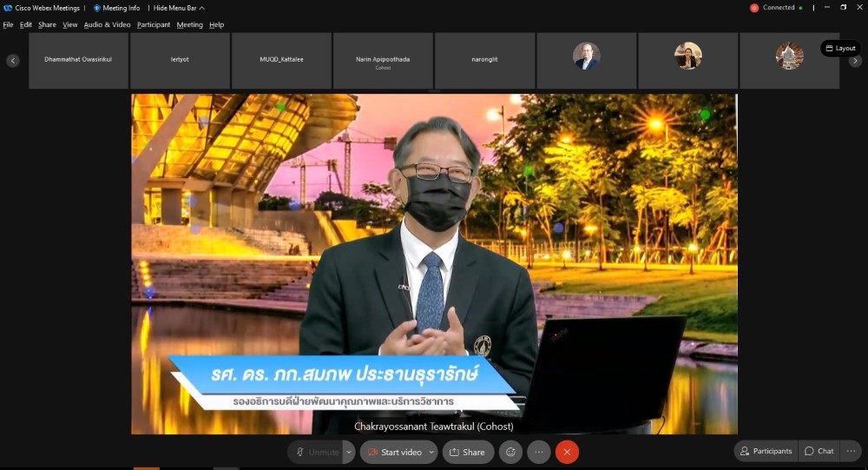Select Dhammathat Owasirikul participant tile

(x=78, y=61)
